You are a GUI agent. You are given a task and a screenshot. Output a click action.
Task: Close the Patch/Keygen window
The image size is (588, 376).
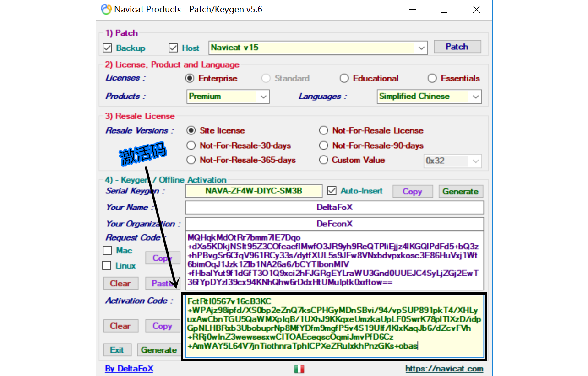point(477,9)
